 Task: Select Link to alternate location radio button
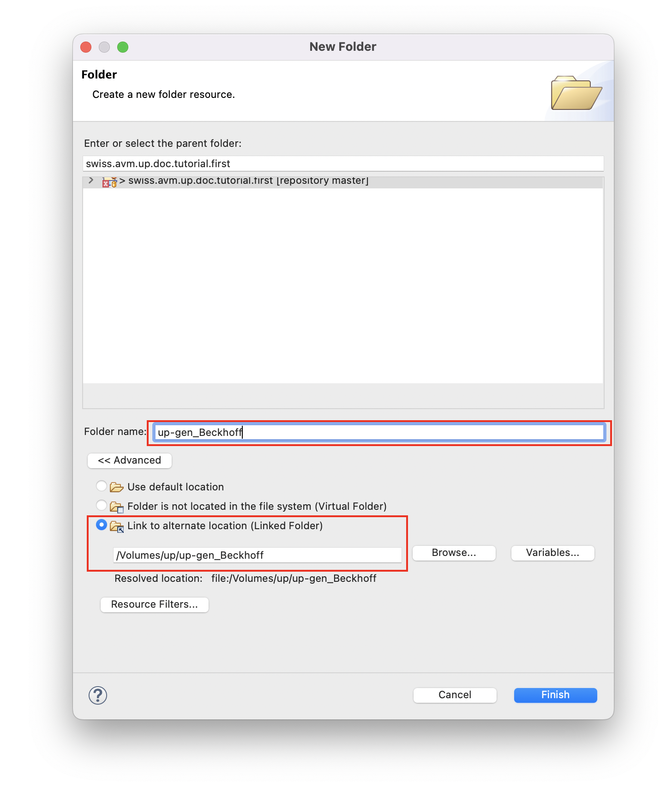click(x=102, y=525)
